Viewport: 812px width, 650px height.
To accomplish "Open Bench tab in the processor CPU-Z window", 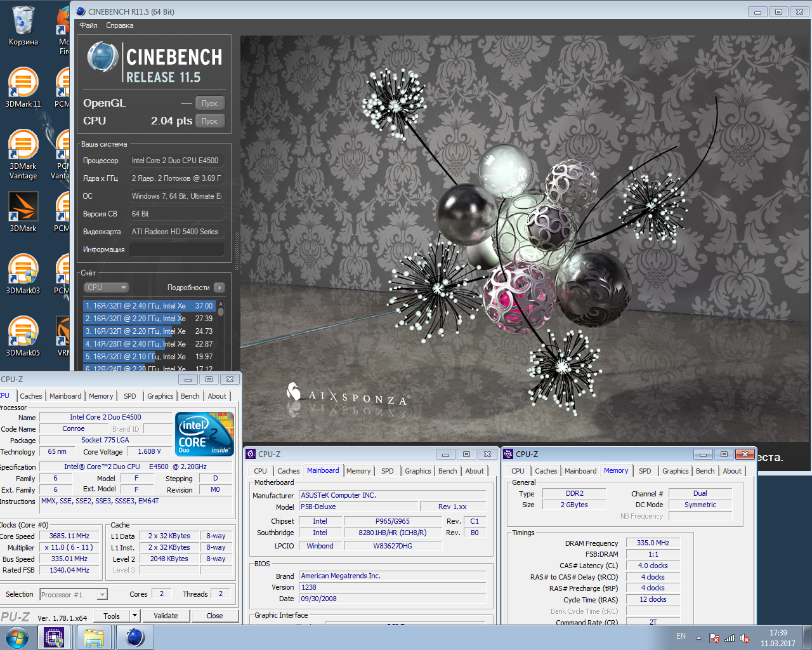I will coord(190,396).
